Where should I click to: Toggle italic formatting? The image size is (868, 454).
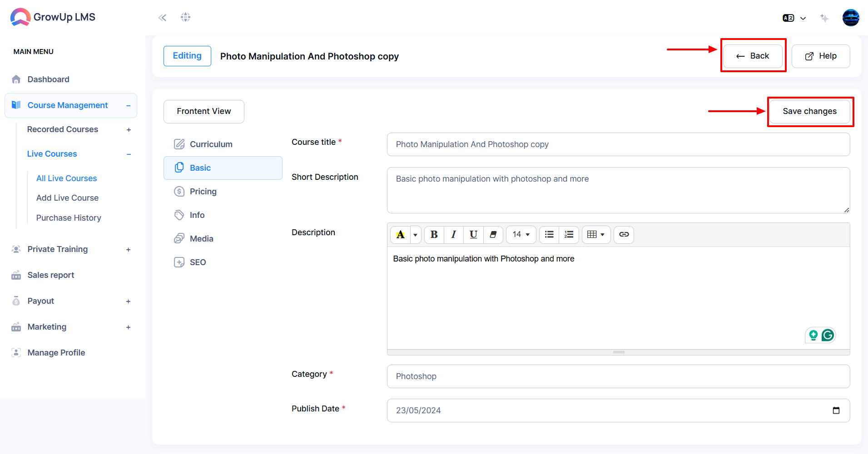click(454, 235)
